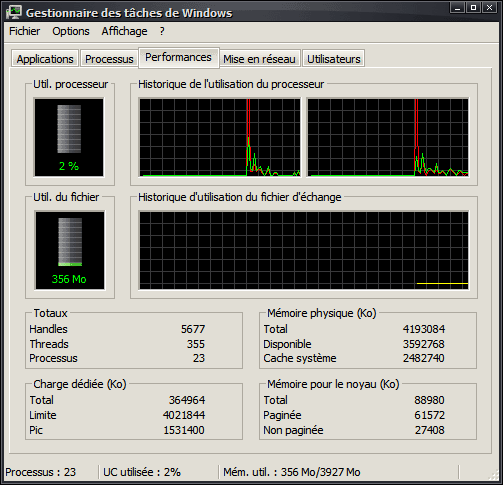Switch to the Mise en réseau tab
Image resolution: width=503 pixels, height=485 pixels.
click(259, 59)
